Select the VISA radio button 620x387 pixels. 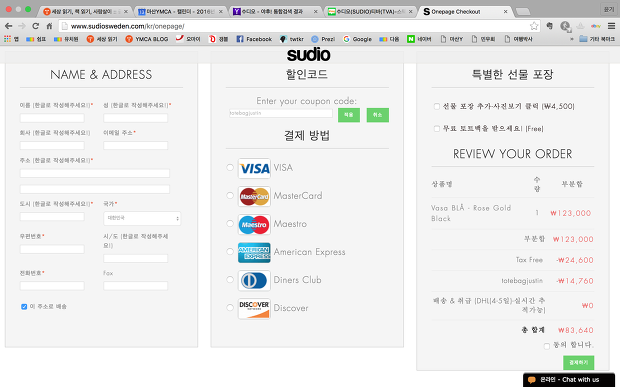230,168
